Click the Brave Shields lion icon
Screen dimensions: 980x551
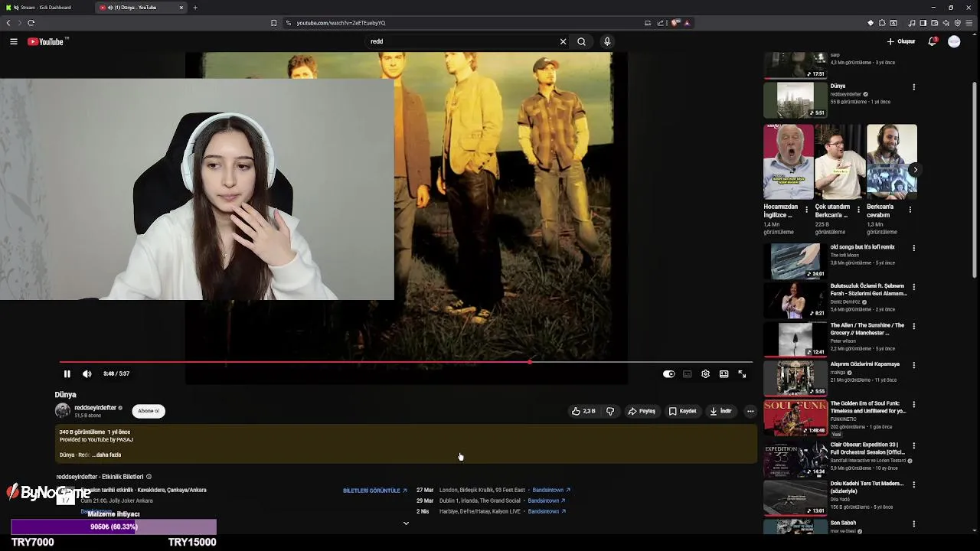point(675,23)
